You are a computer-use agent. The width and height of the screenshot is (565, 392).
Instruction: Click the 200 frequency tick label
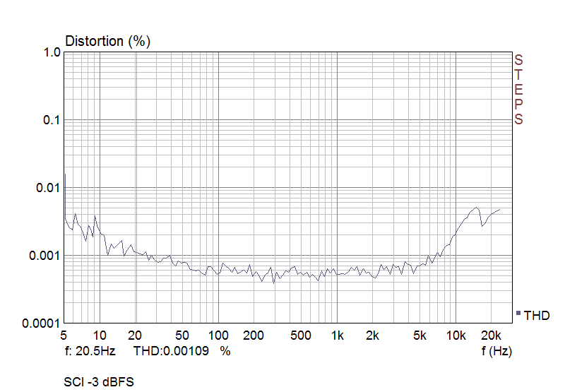pos(254,335)
